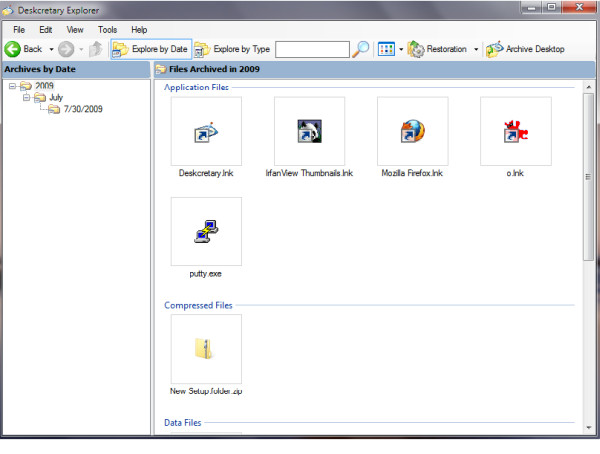The width and height of the screenshot is (600, 454).
Task: Click the New Setup folder.zip file name
Action: coord(206,391)
